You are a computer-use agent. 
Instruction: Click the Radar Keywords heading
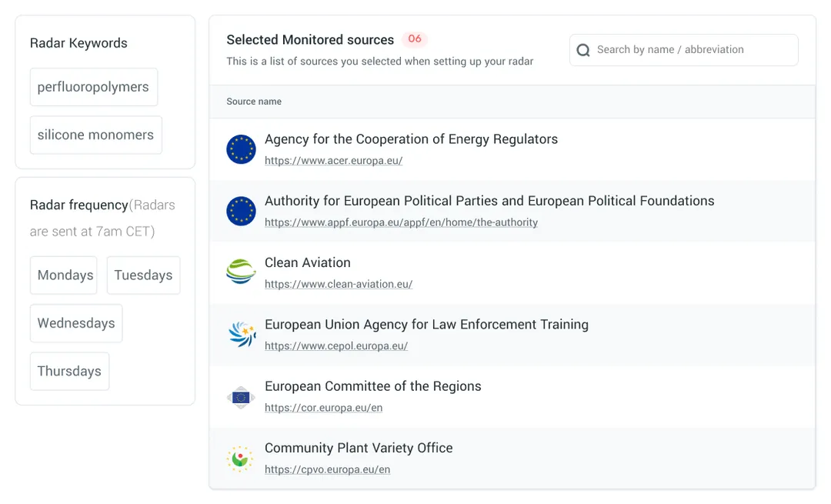click(78, 43)
